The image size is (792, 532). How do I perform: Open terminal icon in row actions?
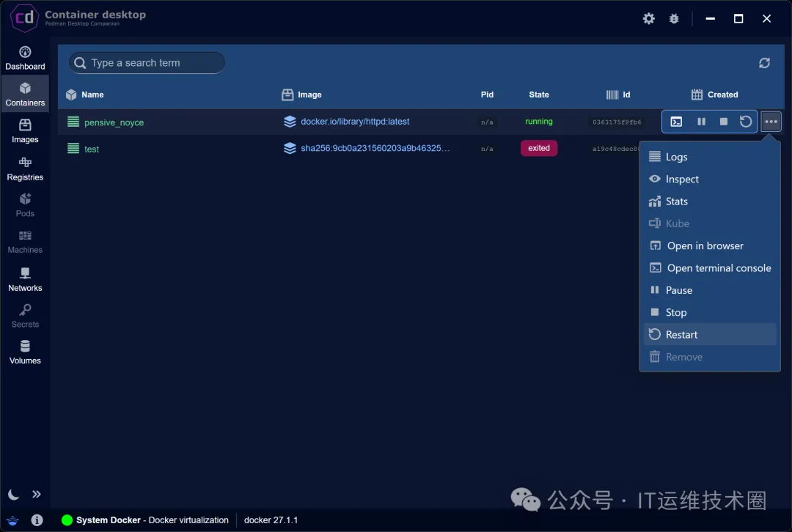pos(676,122)
